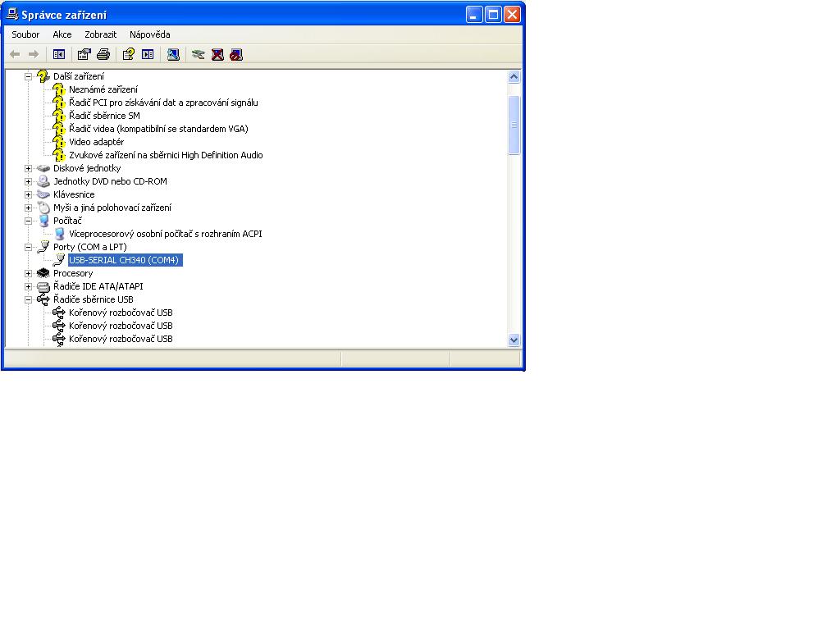This screenshot has width=840, height=630.
Task: Click the scrollbar down arrow
Action: click(x=514, y=340)
